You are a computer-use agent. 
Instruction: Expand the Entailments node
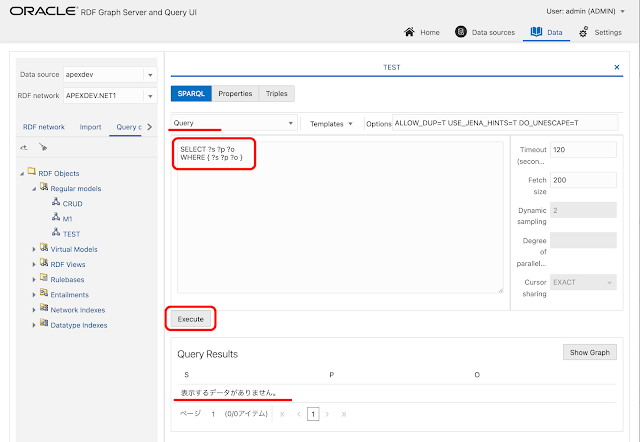(x=34, y=295)
